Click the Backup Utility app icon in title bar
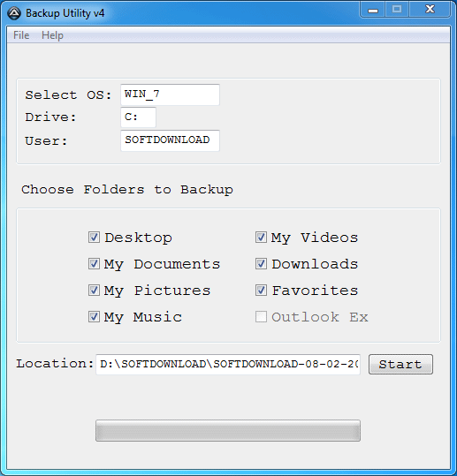457x476 pixels. (14, 13)
